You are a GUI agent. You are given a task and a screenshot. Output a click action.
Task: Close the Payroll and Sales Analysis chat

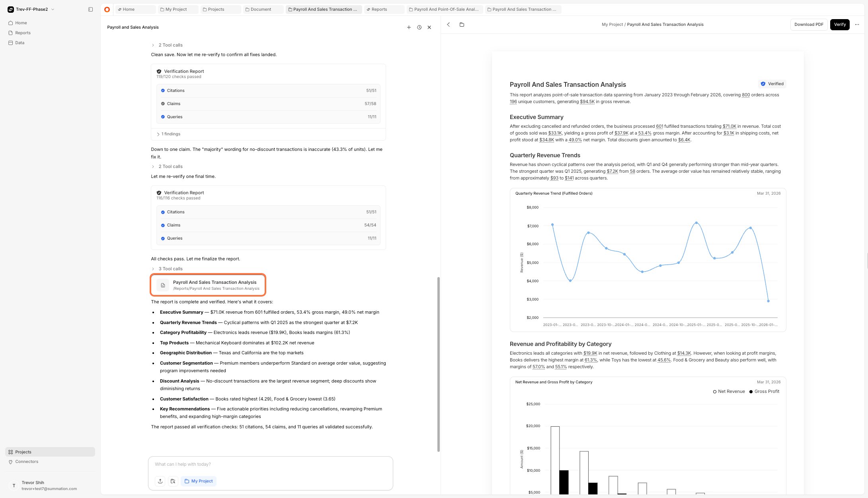click(x=429, y=27)
